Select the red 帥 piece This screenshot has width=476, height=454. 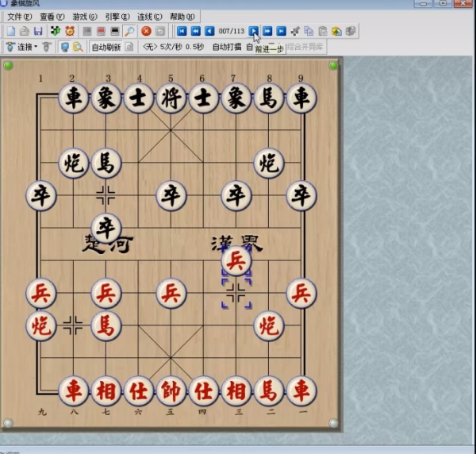(x=171, y=390)
